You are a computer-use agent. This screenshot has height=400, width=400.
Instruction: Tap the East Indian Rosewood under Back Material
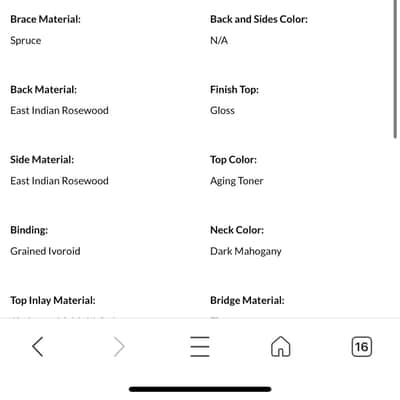coord(59,110)
